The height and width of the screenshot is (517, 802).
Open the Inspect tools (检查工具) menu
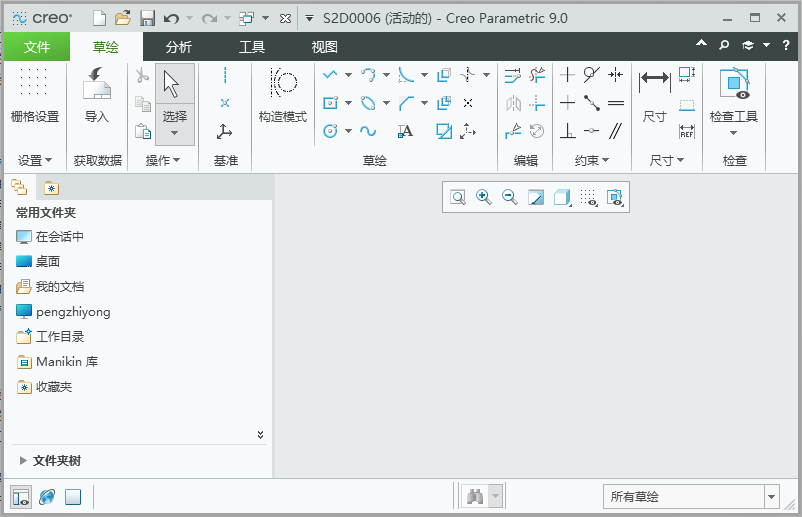point(733,100)
